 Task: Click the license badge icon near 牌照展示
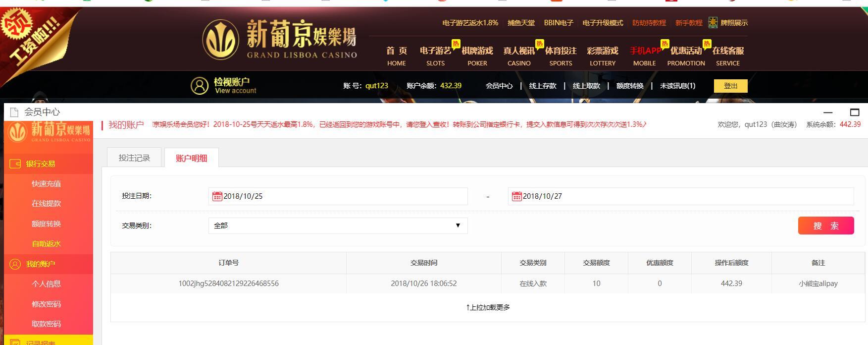coord(713,22)
